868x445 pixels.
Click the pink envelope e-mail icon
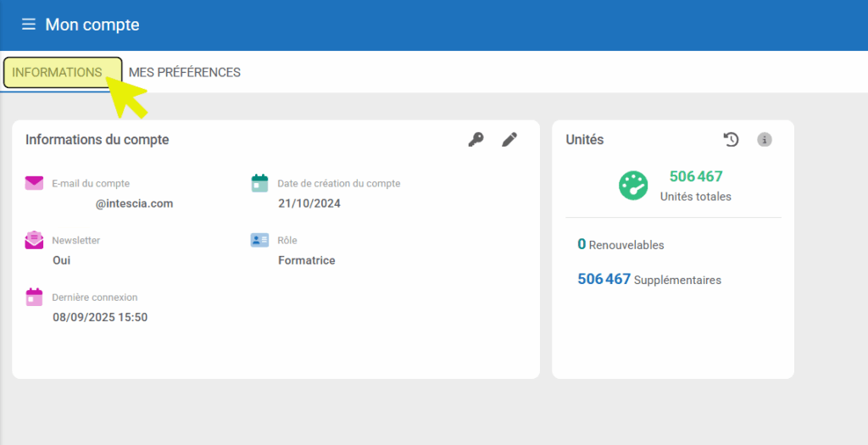click(34, 183)
